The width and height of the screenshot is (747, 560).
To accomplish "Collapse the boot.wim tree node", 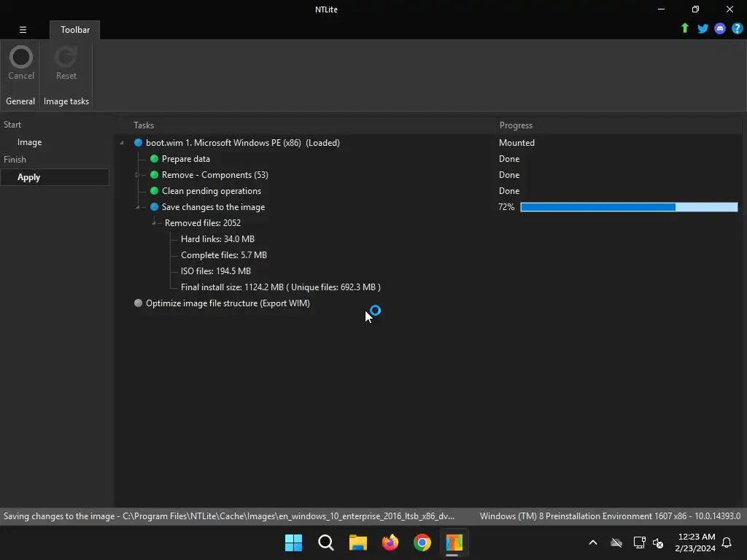I will (122, 143).
